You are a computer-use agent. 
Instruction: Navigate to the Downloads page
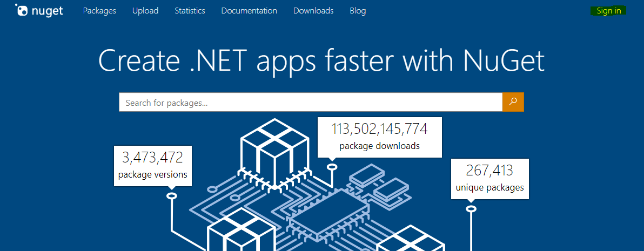click(x=313, y=11)
